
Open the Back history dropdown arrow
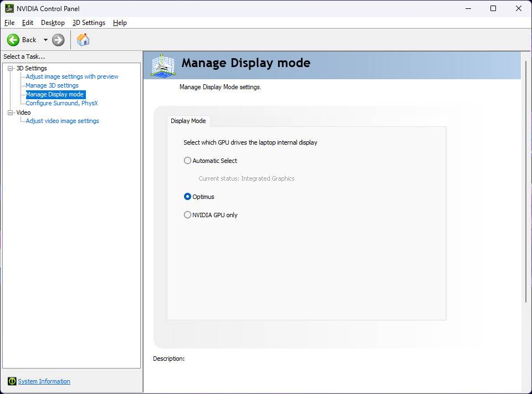coord(45,40)
